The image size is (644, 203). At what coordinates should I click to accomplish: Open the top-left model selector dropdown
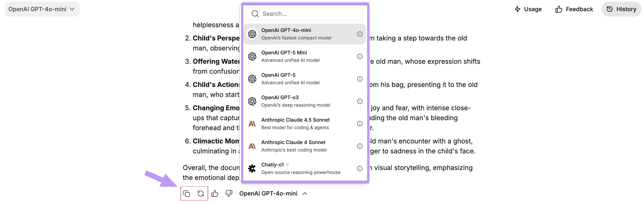pyautogui.click(x=42, y=9)
